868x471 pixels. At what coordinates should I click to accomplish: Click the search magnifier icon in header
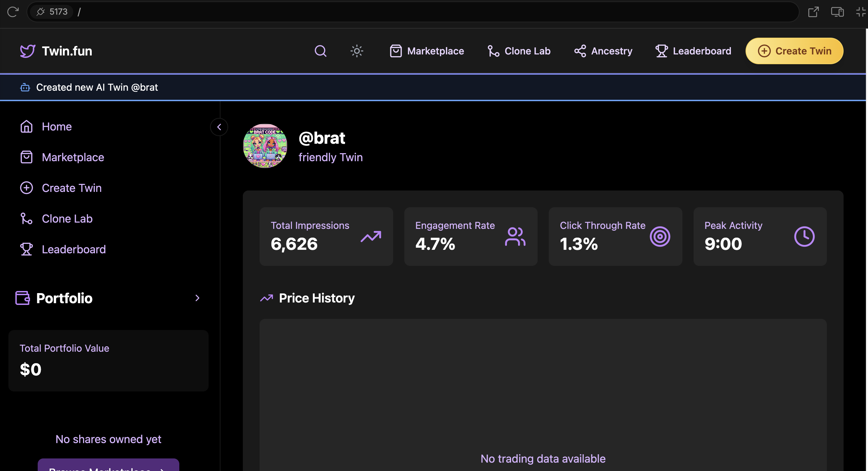click(320, 51)
